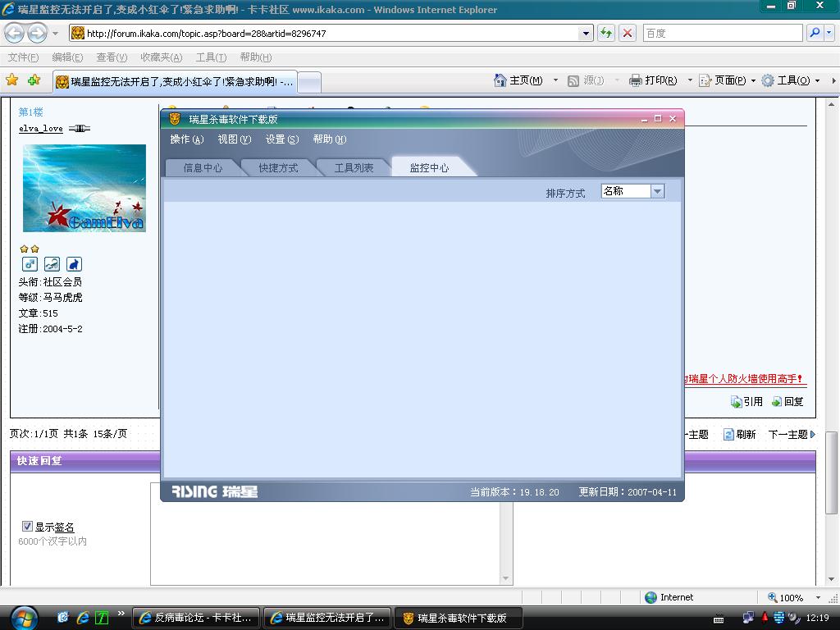Toggle the 显示签名 checkbox
Image resolution: width=840 pixels, height=630 pixels.
click(27, 526)
